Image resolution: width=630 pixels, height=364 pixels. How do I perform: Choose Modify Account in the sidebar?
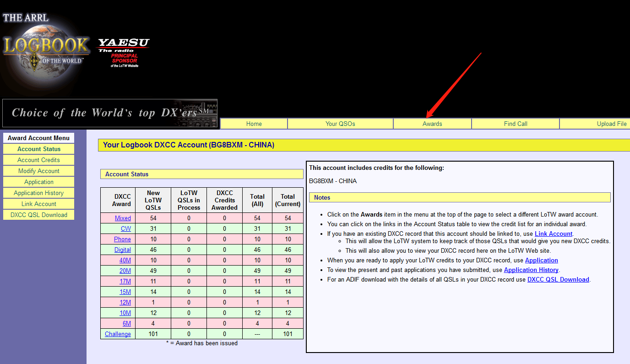[39, 171]
